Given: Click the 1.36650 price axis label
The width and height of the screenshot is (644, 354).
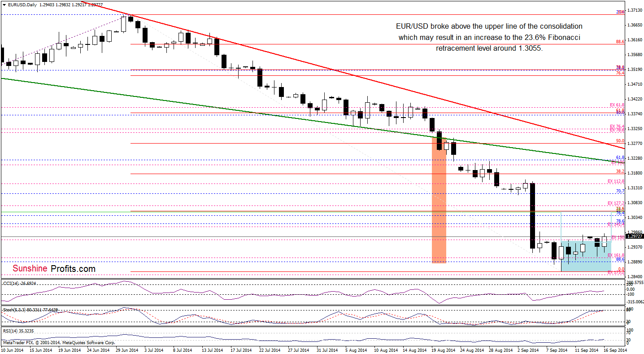Looking at the screenshot, I should coord(634,25).
